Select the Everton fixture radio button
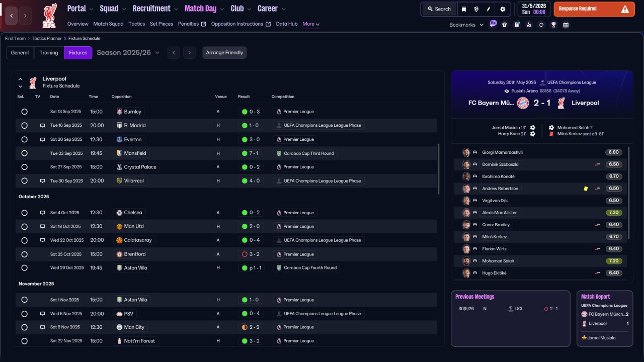644x362 pixels. point(24,139)
